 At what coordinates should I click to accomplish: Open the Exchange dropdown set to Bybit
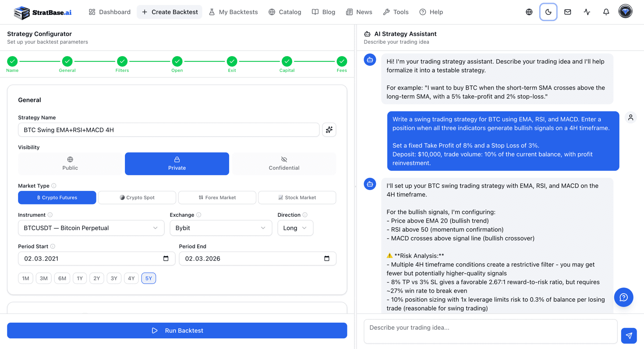pos(221,228)
